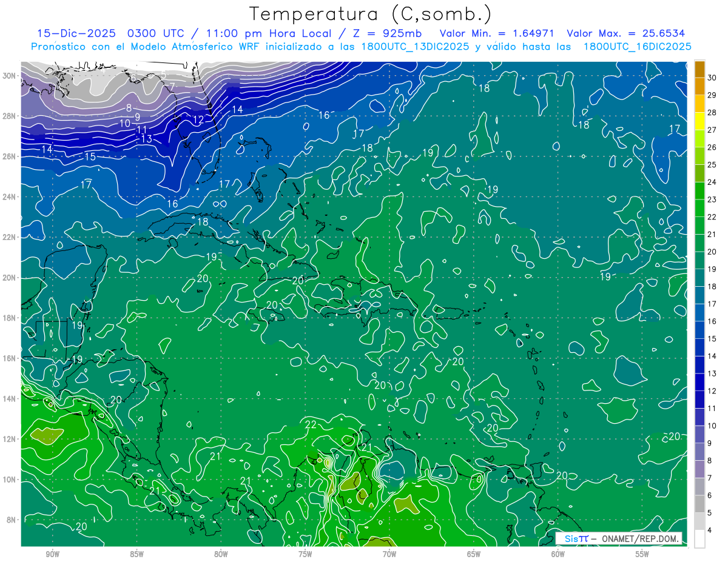Click the '14N' latitude axis label
The image size is (728, 562).
click(x=10, y=399)
